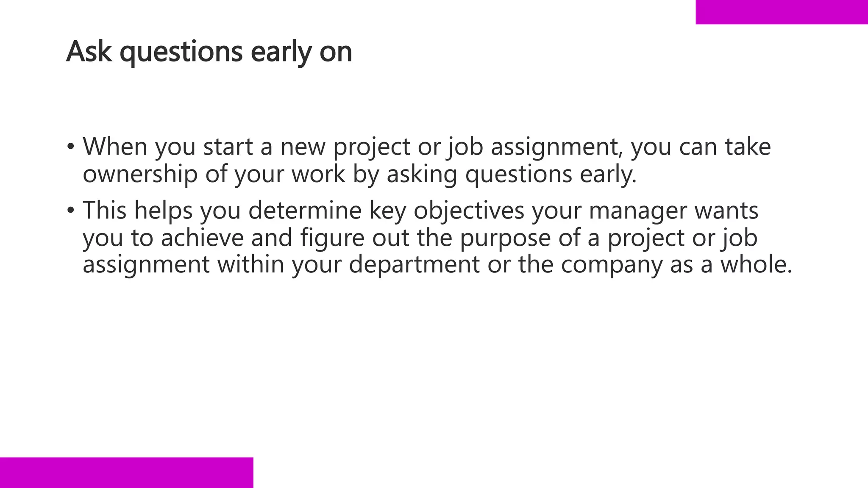Click the word "This" starting the second bullet
The height and width of the screenshot is (488, 868).
coord(104,210)
